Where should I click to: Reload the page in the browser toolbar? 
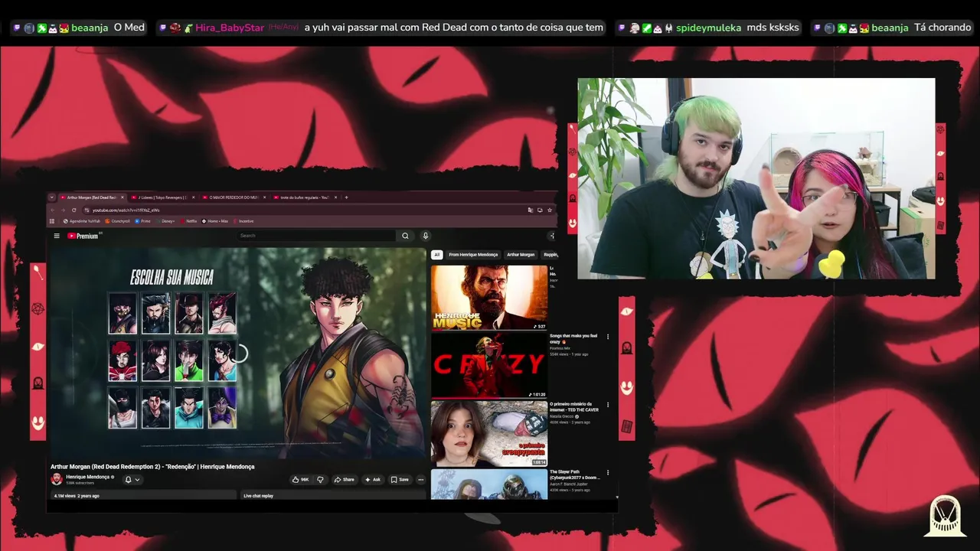pos(74,210)
